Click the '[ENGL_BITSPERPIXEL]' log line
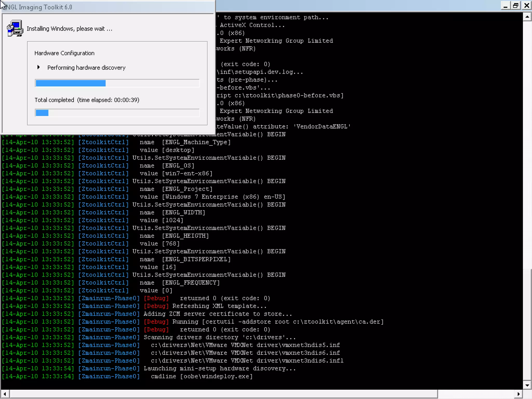532x399 pixels. (x=185, y=259)
